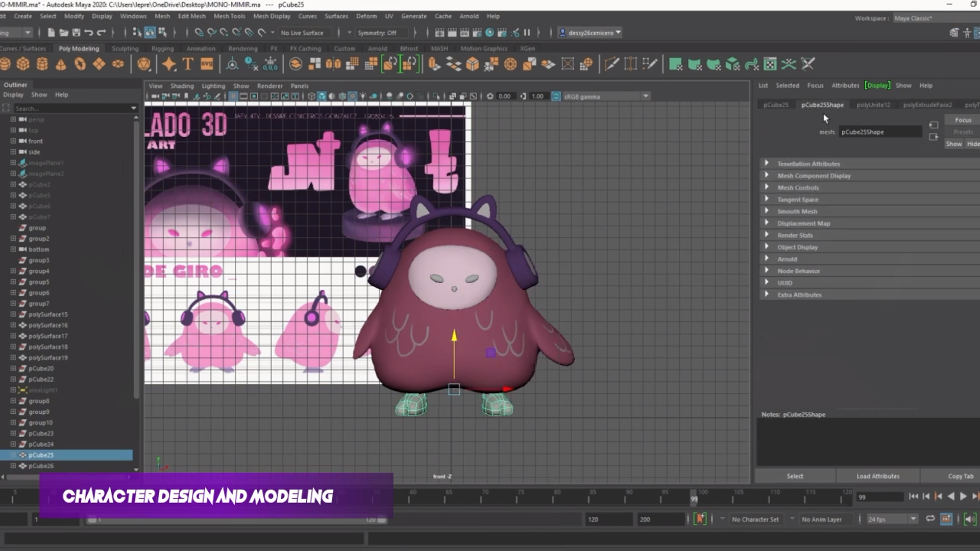Click the Planar UV mapping green icon
Screen dimensions: 980x551
pos(675,64)
